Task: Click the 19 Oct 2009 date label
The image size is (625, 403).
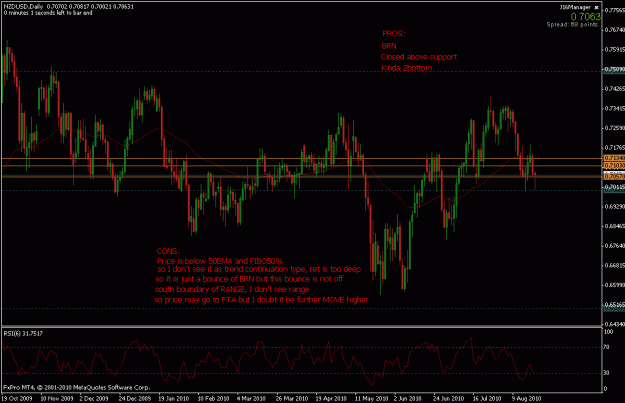Action: click(x=17, y=398)
